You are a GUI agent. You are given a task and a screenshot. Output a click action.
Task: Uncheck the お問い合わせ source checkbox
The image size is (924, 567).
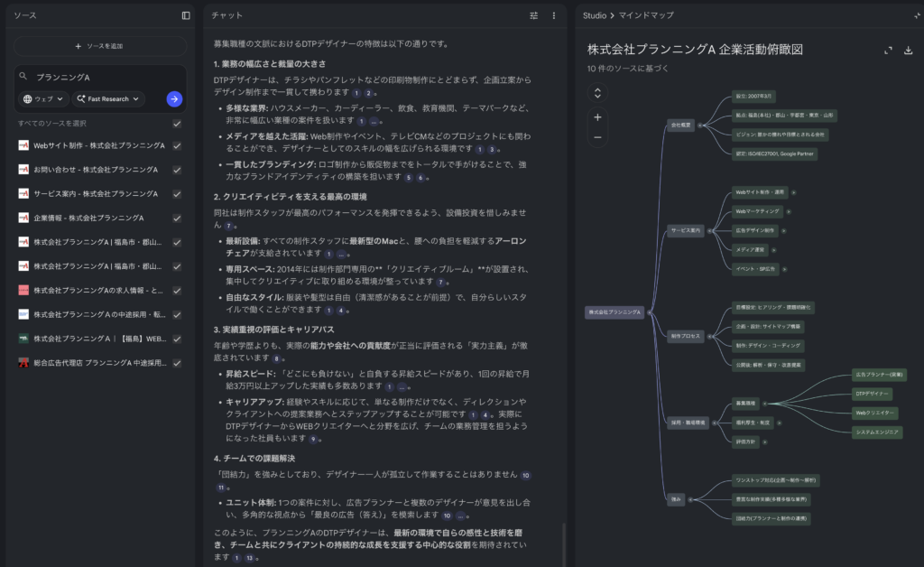177,170
